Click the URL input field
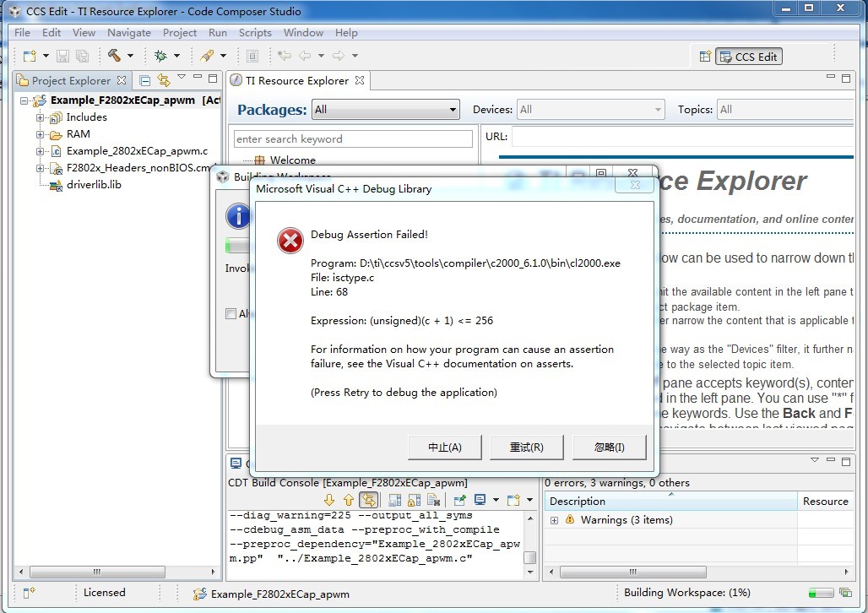Image resolution: width=868 pixels, height=613 pixels. pyautogui.click(x=682, y=137)
